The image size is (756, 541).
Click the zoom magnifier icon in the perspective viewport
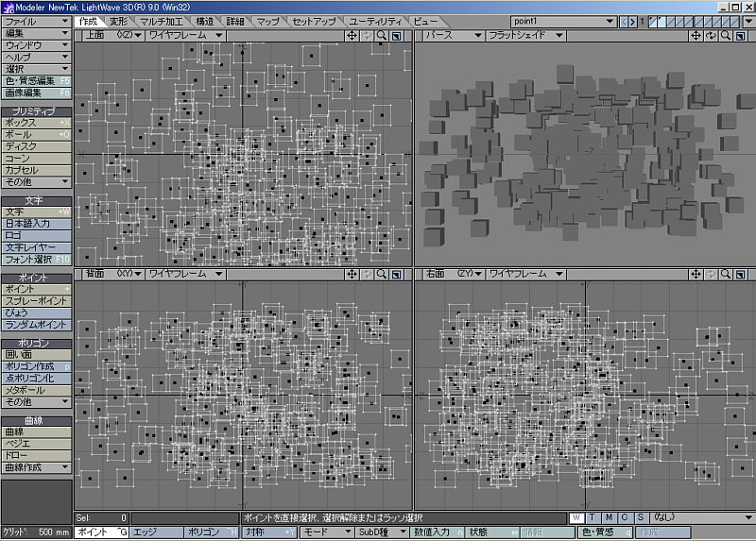(726, 36)
